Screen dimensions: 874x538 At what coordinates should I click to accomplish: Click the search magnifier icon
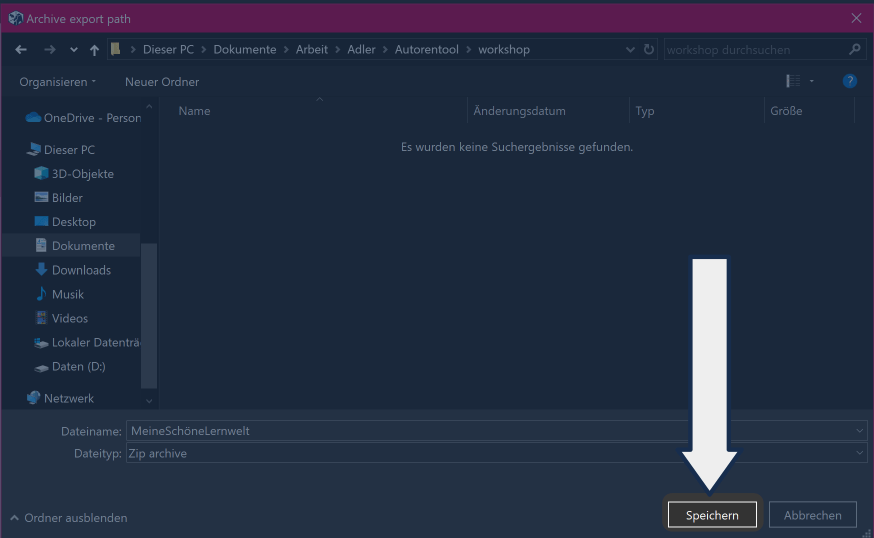click(x=854, y=49)
